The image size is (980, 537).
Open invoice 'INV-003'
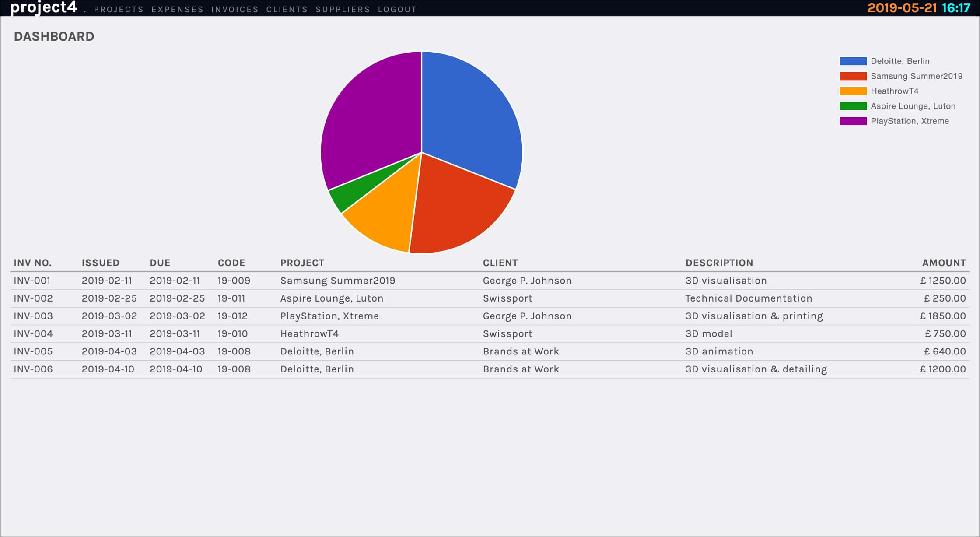pos(33,316)
